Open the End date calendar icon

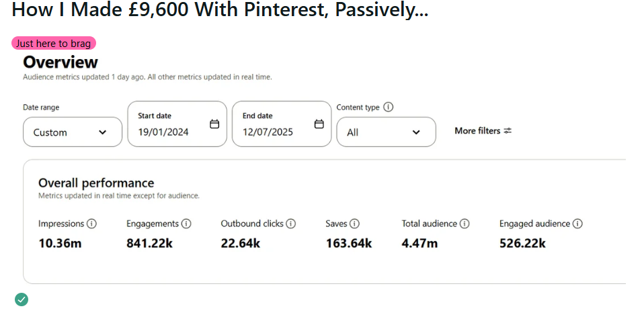tap(319, 124)
